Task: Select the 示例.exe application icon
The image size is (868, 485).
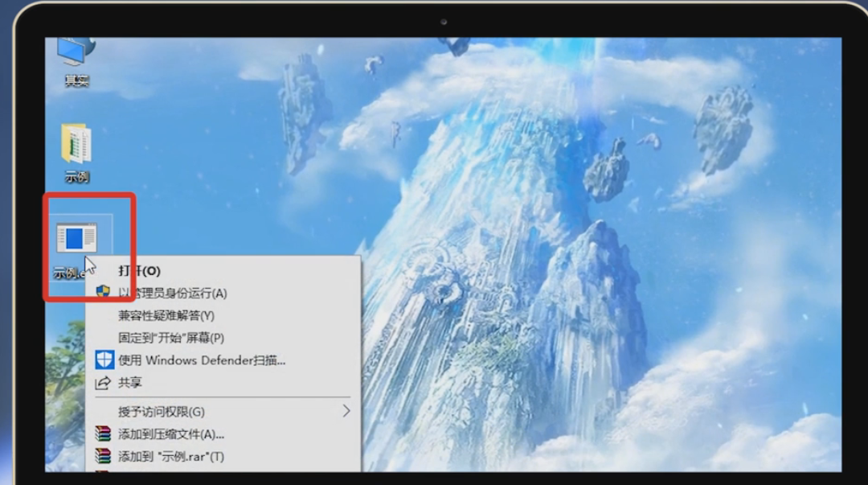Action: 76,238
